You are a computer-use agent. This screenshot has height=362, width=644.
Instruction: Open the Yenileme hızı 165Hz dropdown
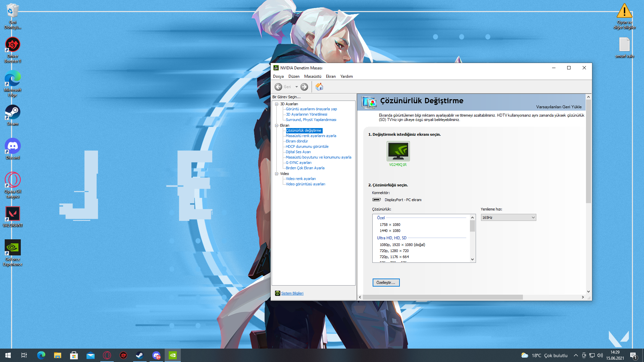(x=508, y=218)
